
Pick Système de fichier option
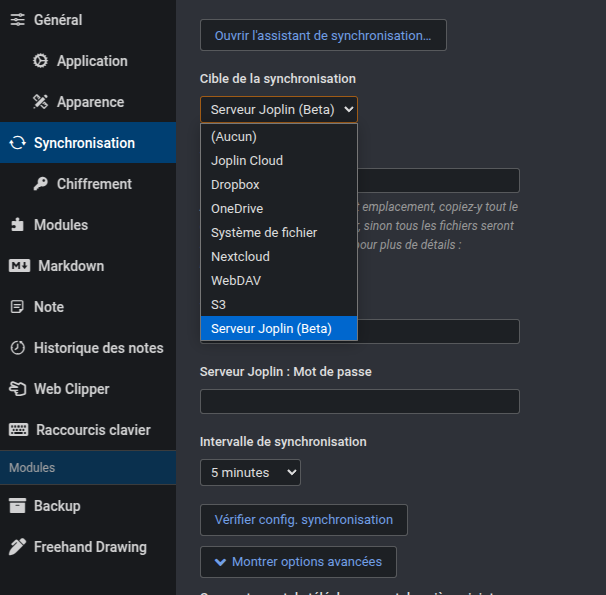(279, 232)
